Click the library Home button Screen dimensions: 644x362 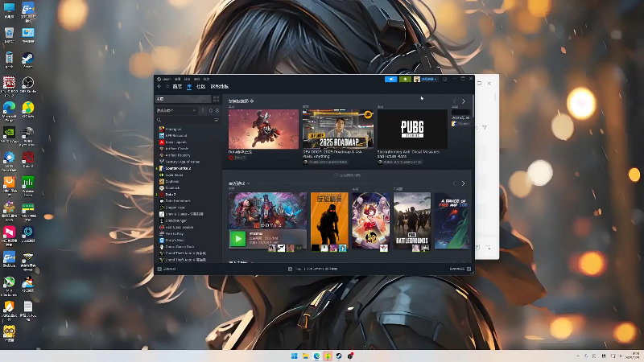[184, 99]
